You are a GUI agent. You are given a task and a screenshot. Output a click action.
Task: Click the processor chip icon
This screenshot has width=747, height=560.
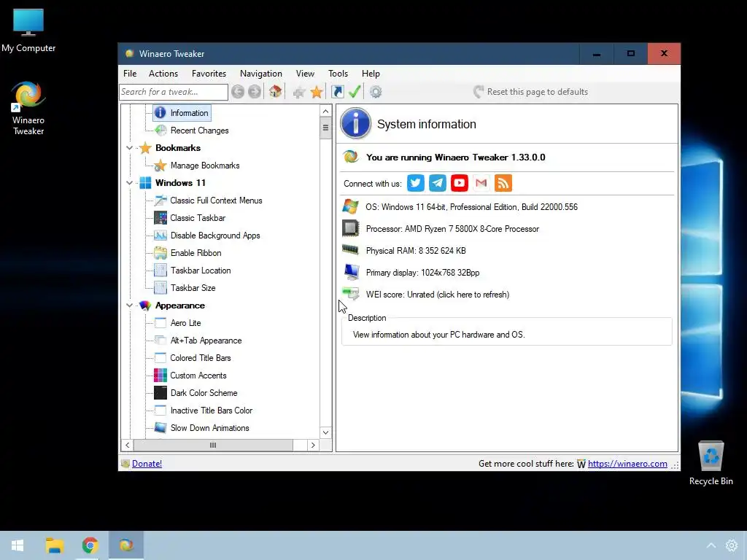pos(351,228)
